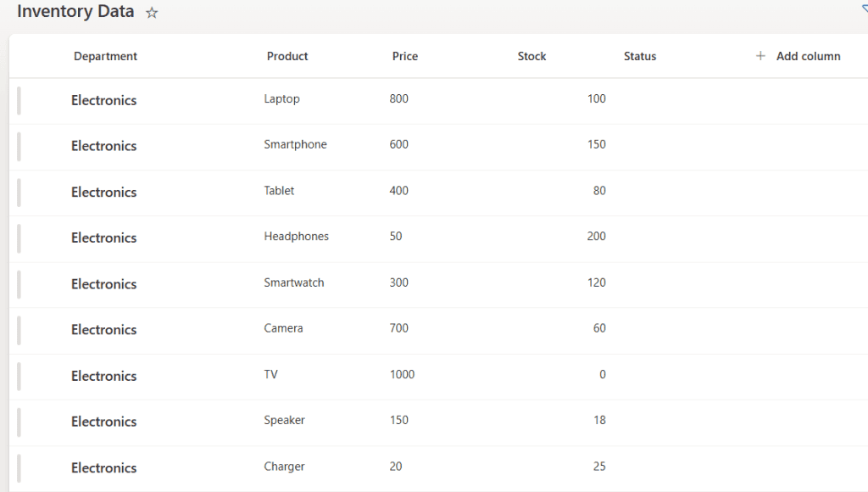The image size is (868, 492).
Task: Select the Laptop product cell
Action: point(281,99)
